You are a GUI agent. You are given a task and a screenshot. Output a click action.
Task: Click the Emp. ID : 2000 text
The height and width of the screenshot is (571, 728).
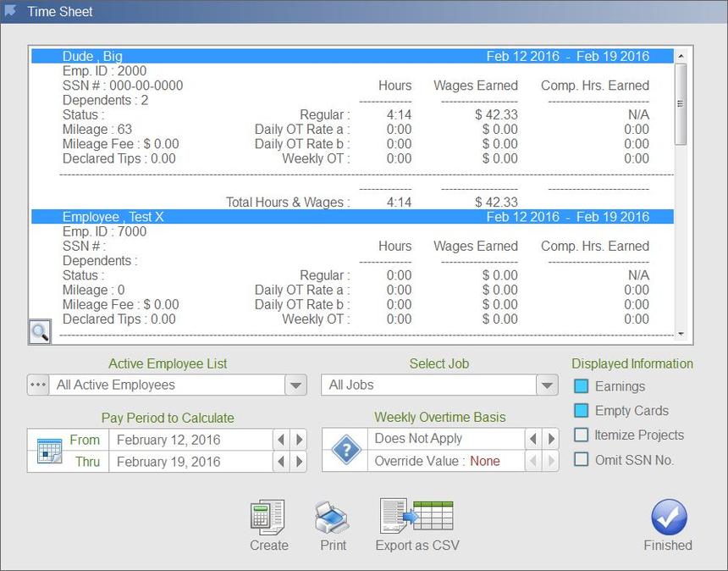104,71
